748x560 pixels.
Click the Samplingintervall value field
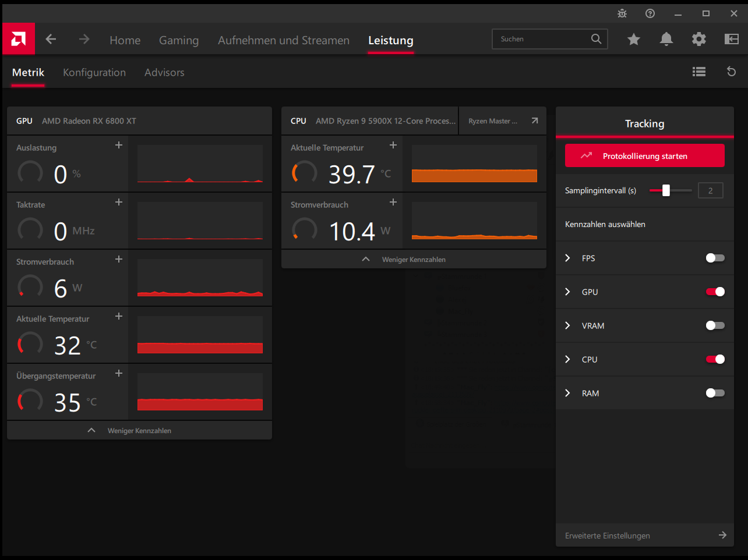point(710,190)
